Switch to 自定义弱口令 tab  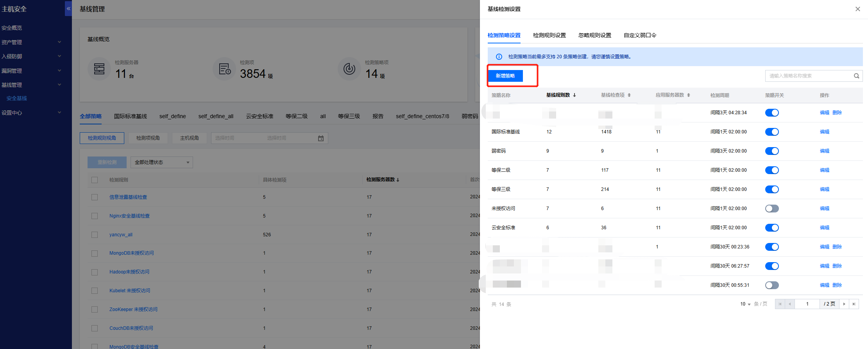(x=640, y=35)
